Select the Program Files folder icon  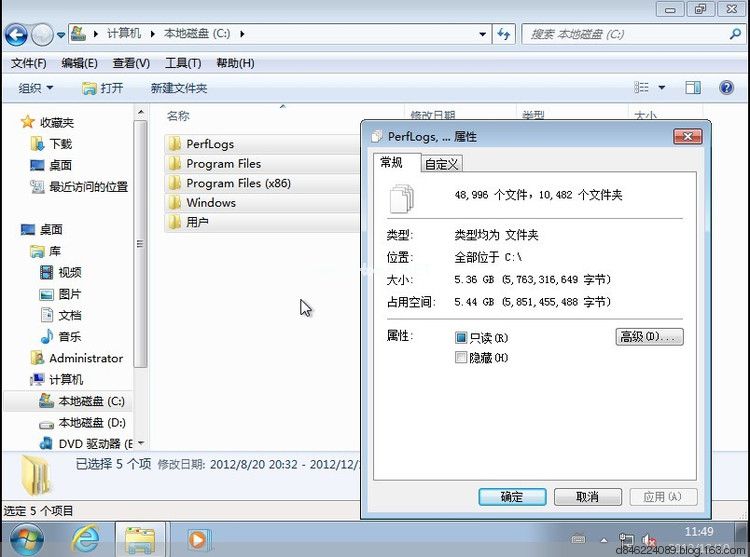[x=175, y=164]
